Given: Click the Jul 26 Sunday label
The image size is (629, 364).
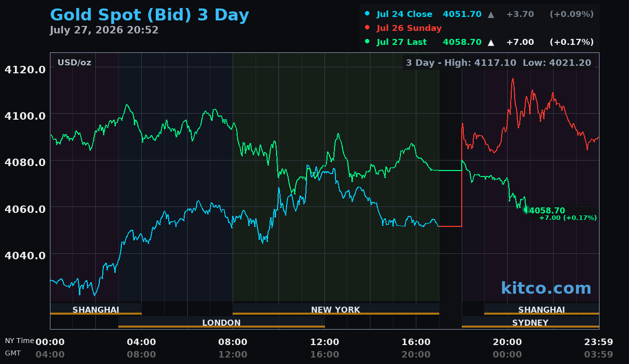Looking at the screenshot, I should [409, 28].
